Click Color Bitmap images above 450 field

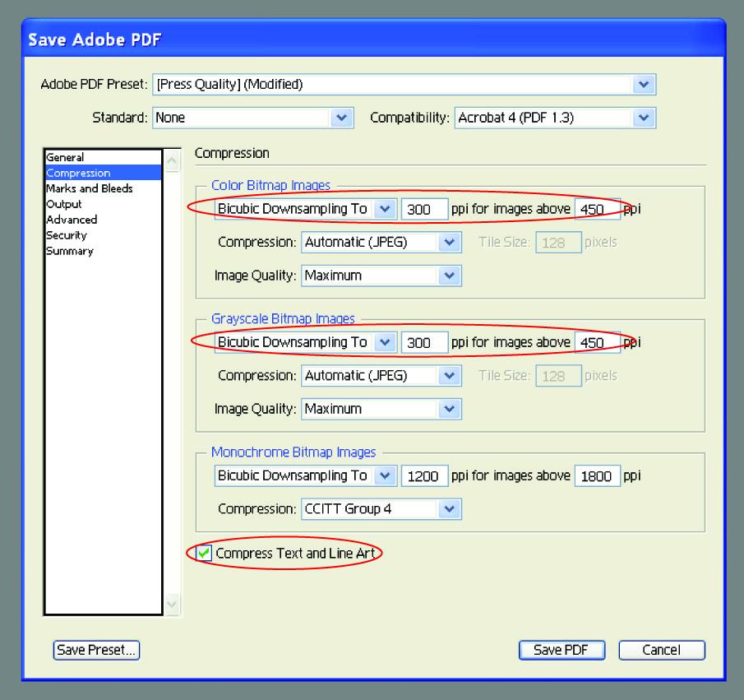(598, 210)
